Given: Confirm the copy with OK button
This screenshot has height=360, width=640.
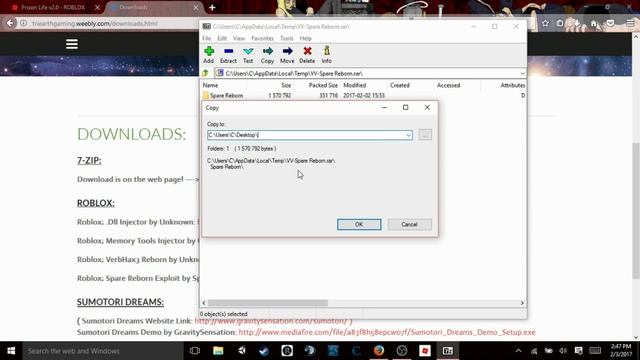Looking at the screenshot, I should 359,224.
